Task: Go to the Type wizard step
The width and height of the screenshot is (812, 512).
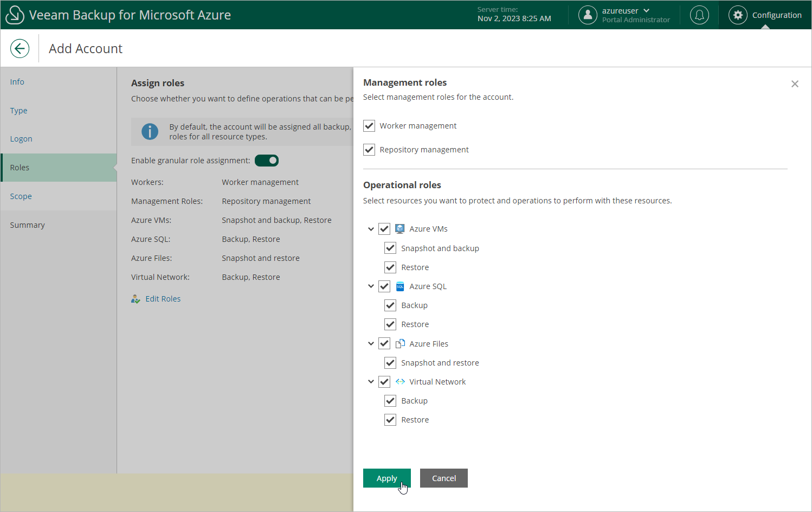Action: 59,111
